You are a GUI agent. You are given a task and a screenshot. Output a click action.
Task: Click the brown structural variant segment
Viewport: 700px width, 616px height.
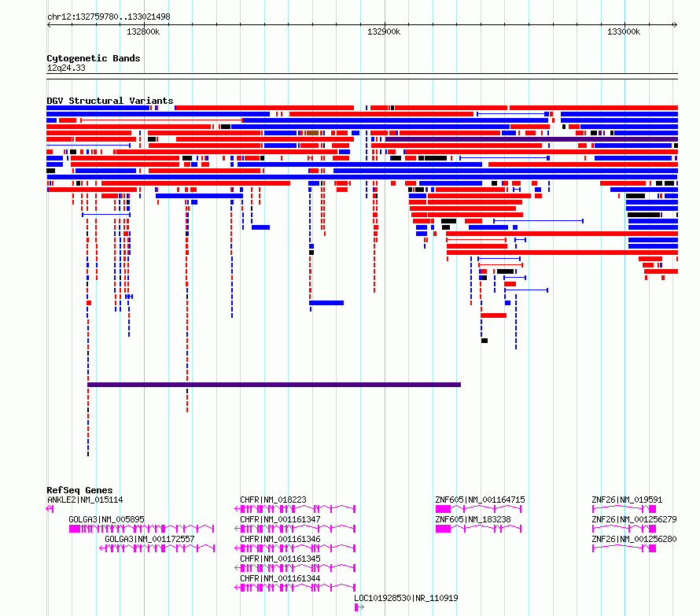[312, 133]
